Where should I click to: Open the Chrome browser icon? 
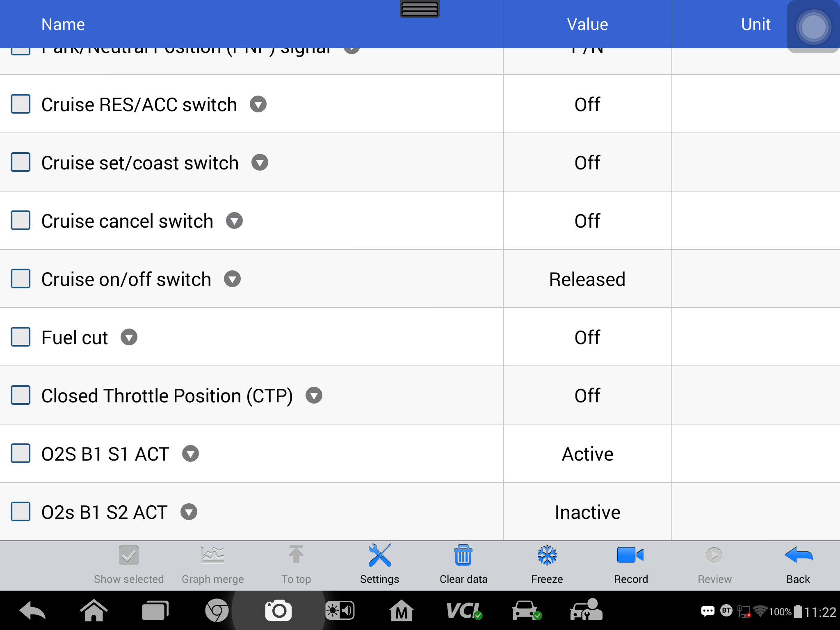[217, 611]
